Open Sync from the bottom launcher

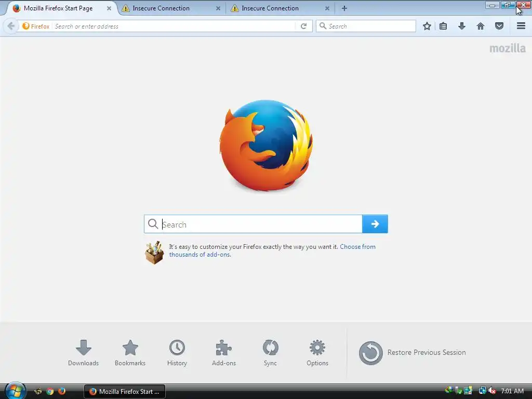270,353
